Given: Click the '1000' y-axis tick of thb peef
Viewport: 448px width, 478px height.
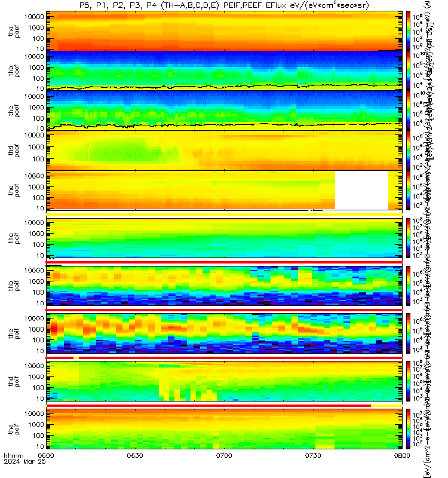Looking at the screenshot, I should point(36,68).
